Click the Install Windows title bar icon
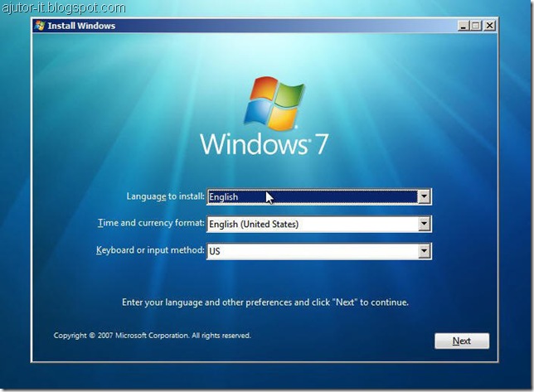Image resolution: width=534 pixels, height=392 pixels. (x=40, y=26)
